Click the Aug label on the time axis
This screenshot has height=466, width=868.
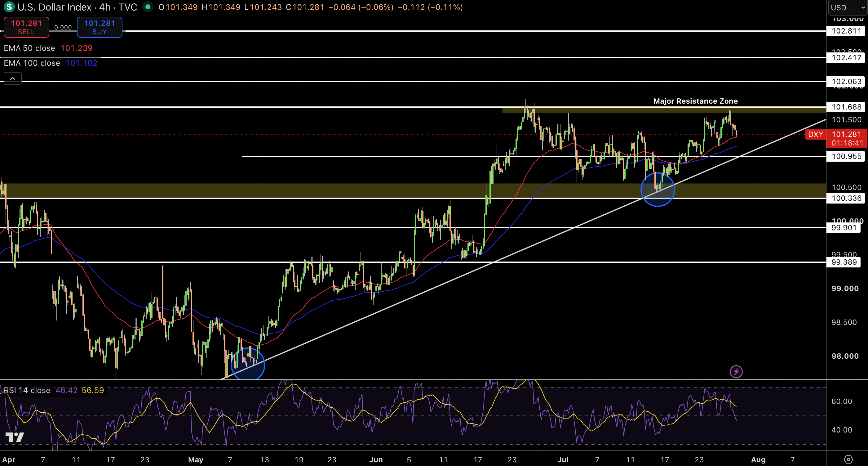758,459
